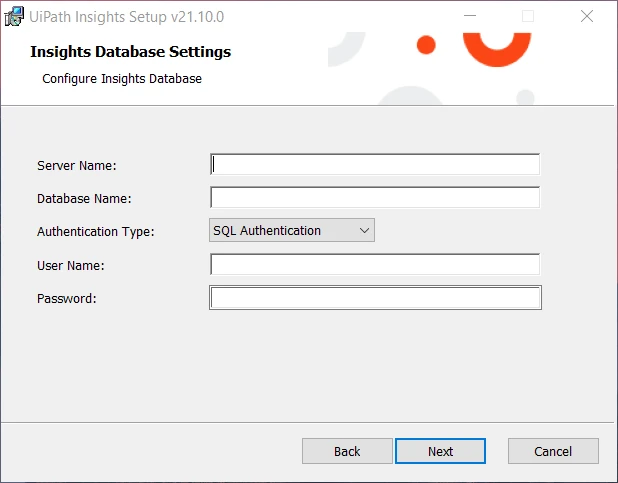Cancel the Insights setup
The height and width of the screenshot is (483, 618).
click(553, 451)
